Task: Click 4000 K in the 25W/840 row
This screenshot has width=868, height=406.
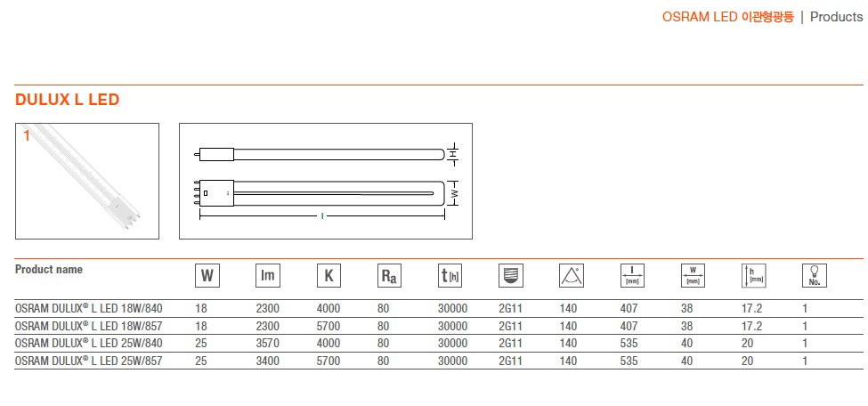Action: pos(329,344)
